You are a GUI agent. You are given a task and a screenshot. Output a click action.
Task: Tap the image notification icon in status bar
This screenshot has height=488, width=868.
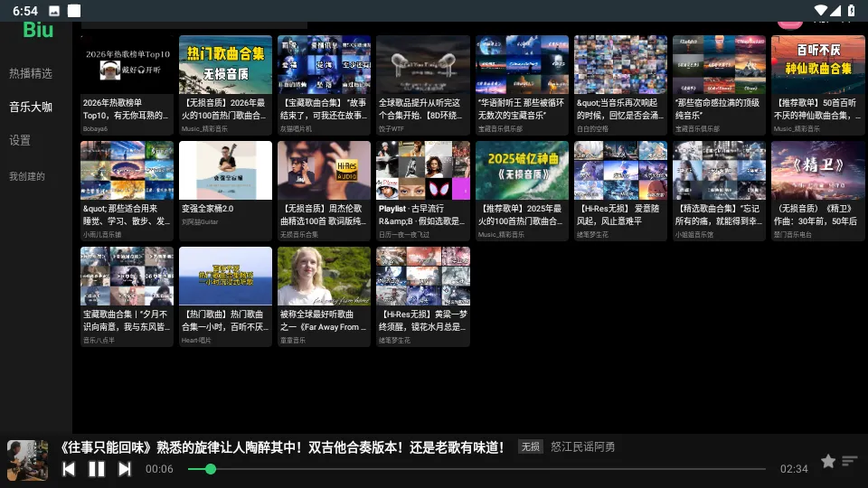[x=54, y=11]
